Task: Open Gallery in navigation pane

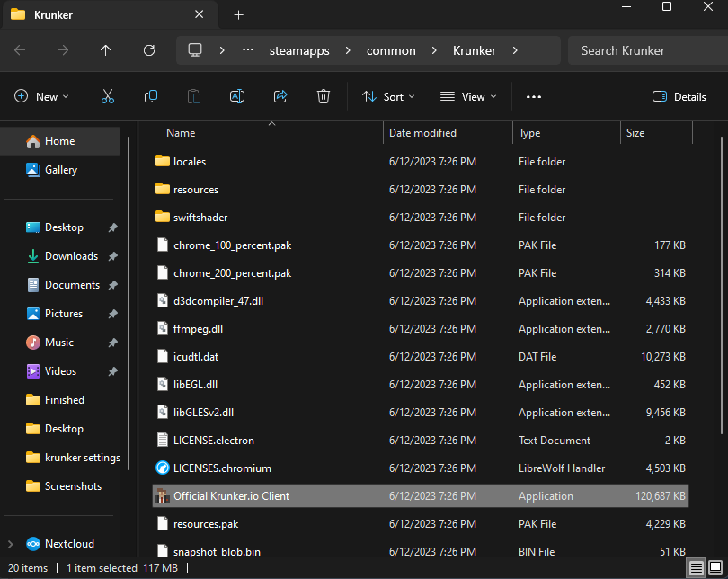Action: (x=60, y=170)
